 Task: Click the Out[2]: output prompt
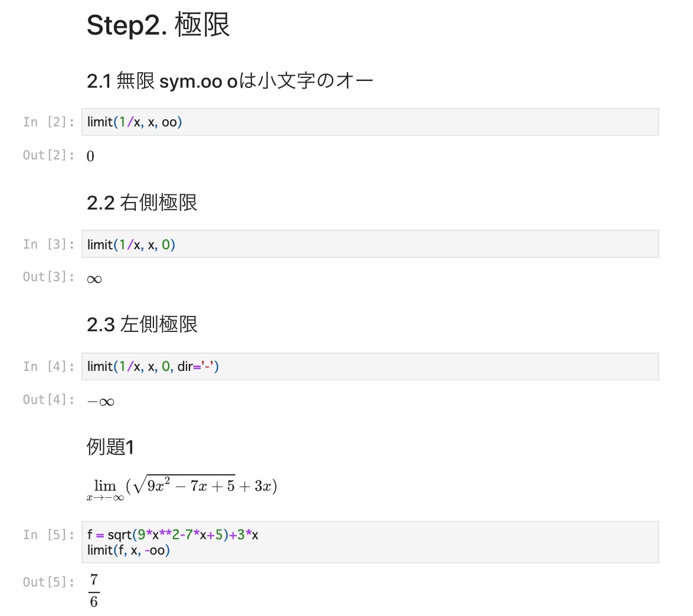pyautogui.click(x=48, y=155)
